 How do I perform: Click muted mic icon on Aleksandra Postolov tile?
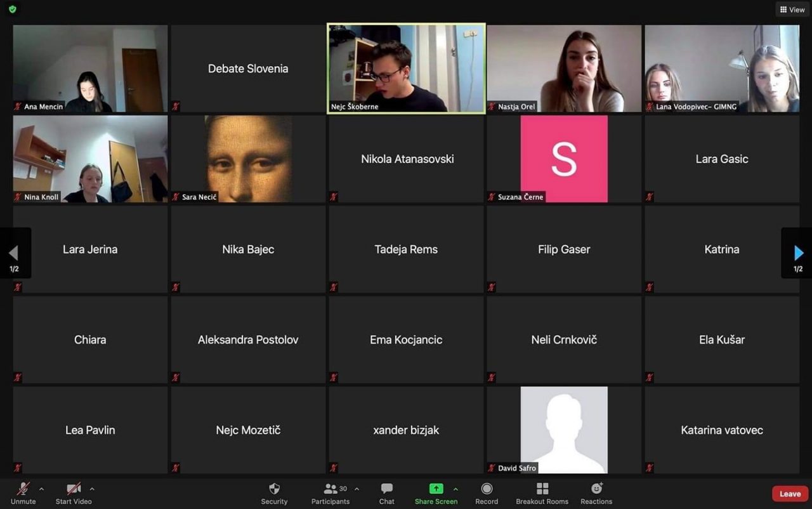(176, 378)
